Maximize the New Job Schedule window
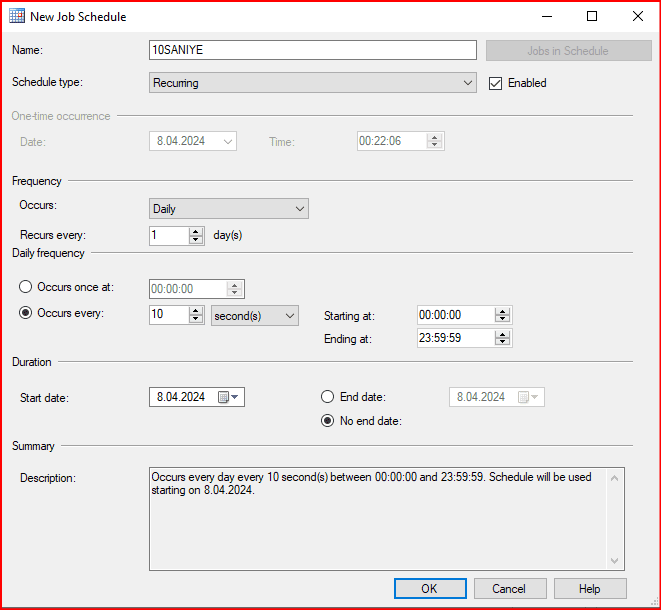Viewport: 661px width, 610px height. (x=592, y=17)
